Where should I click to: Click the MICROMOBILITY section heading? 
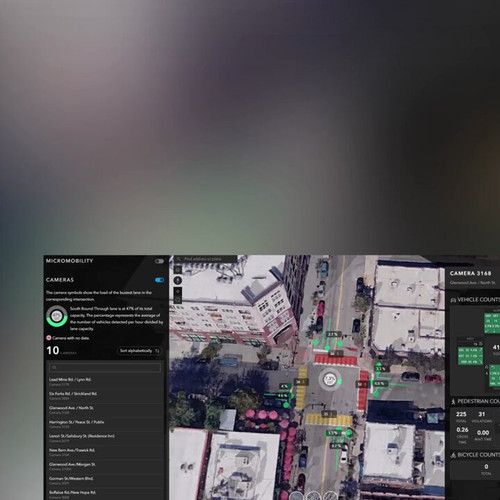[x=70, y=261]
